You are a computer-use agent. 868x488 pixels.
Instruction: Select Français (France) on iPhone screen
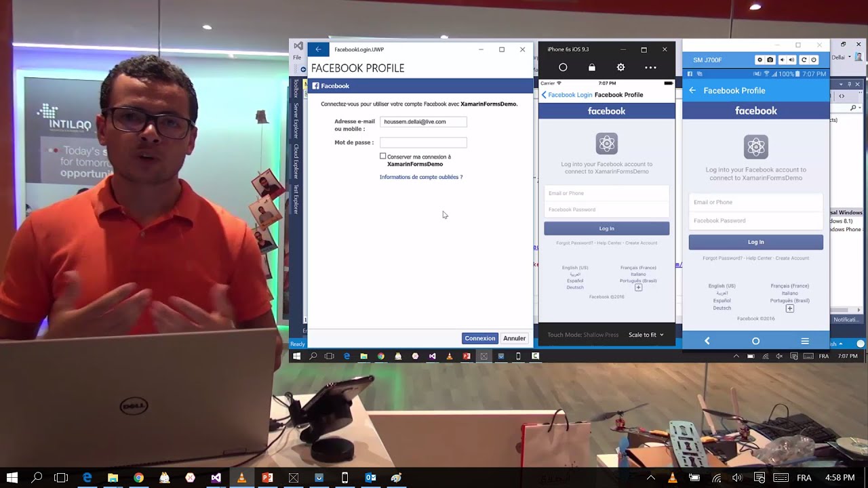[638, 268]
